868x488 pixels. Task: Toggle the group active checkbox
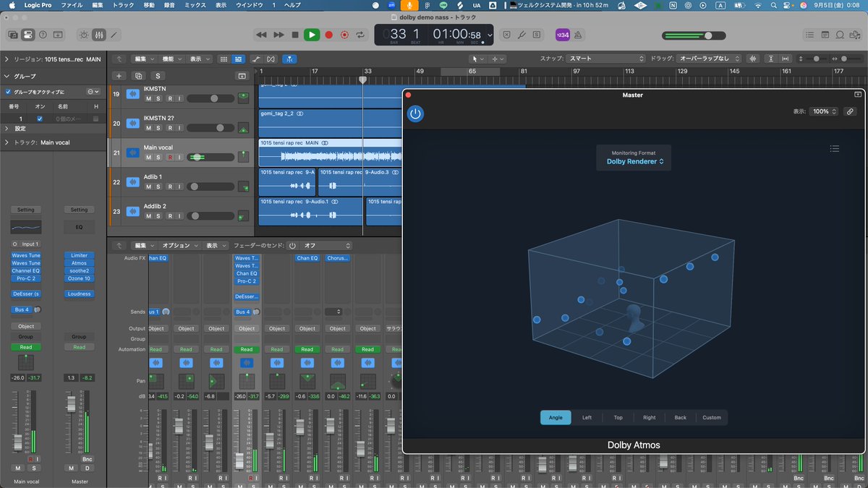(8, 92)
